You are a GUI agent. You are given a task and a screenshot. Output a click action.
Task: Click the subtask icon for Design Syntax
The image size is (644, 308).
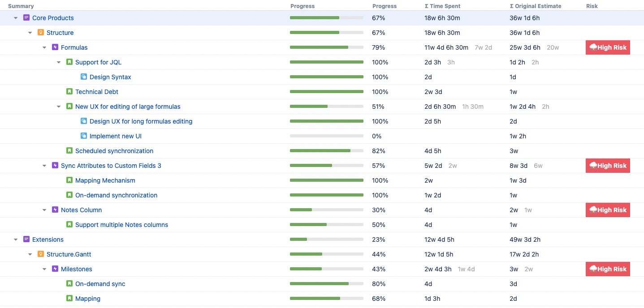[x=83, y=77]
